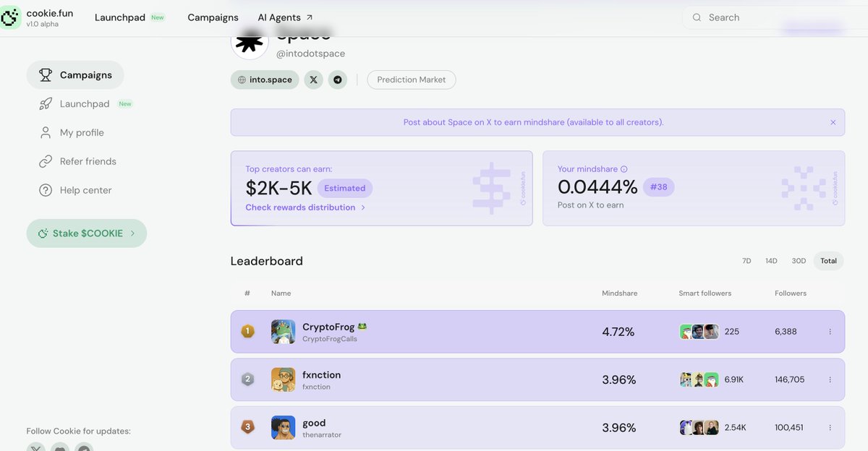Click fxnction smart follower avatars
The height and width of the screenshot is (451, 868).
[x=699, y=379]
